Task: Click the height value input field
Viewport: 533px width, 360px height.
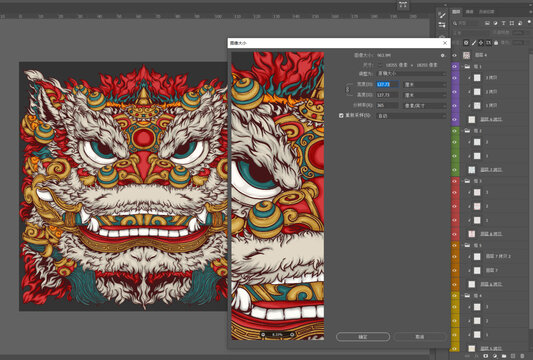Action: pos(387,95)
